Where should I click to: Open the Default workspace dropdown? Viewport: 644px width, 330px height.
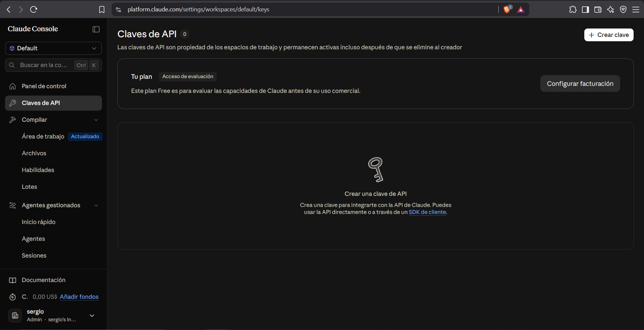coord(53,48)
